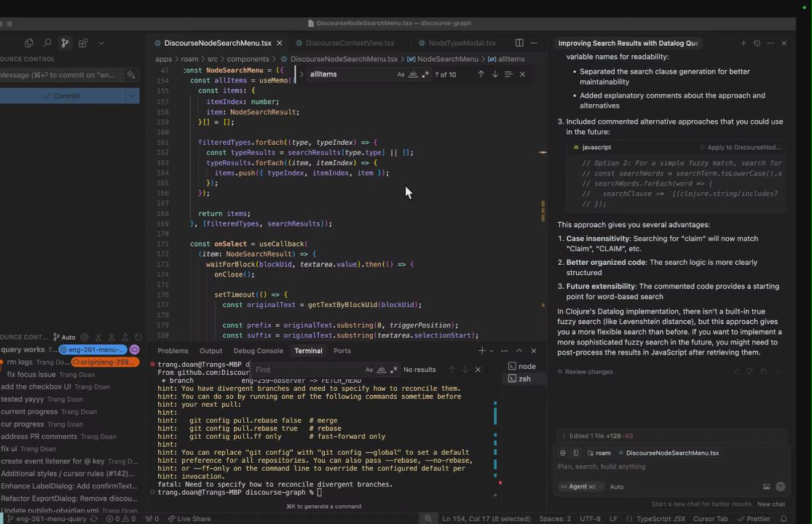Open the Explorer view icon

click(x=29, y=44)
